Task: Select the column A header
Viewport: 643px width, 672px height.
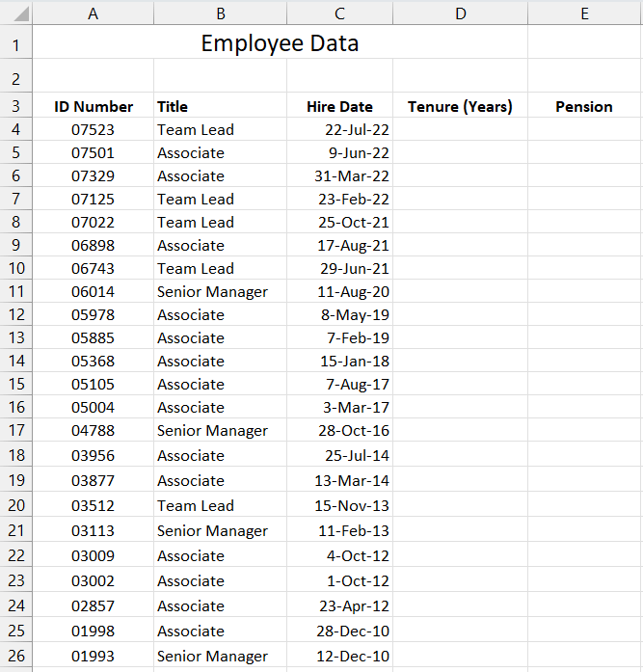Action: (x=93, y=13)
